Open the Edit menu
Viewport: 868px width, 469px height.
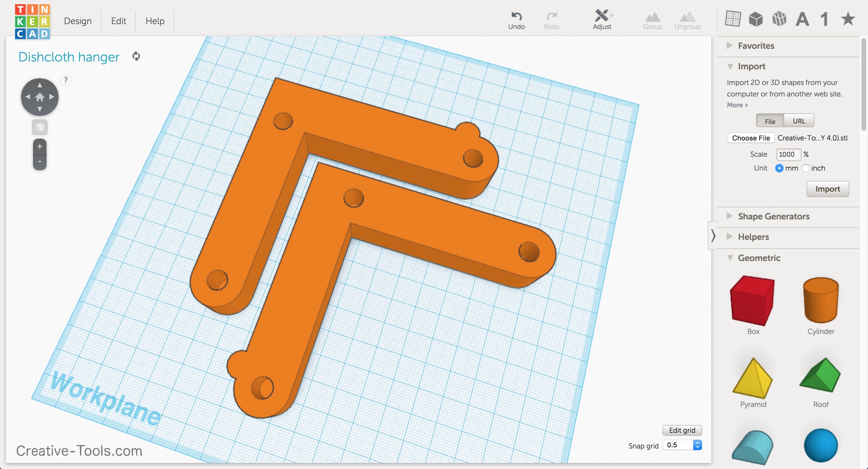(x=119, y=21)
